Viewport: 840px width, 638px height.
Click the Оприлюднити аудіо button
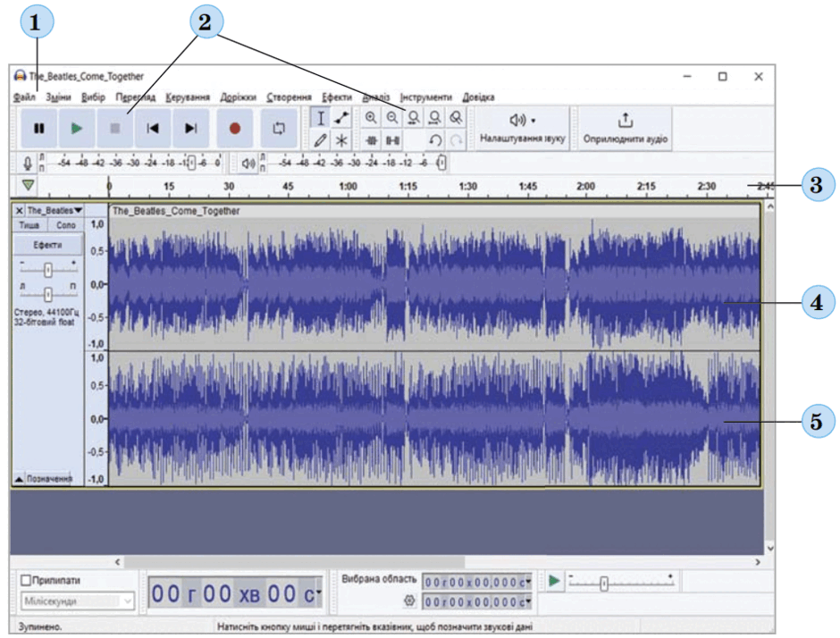(626, 129)
